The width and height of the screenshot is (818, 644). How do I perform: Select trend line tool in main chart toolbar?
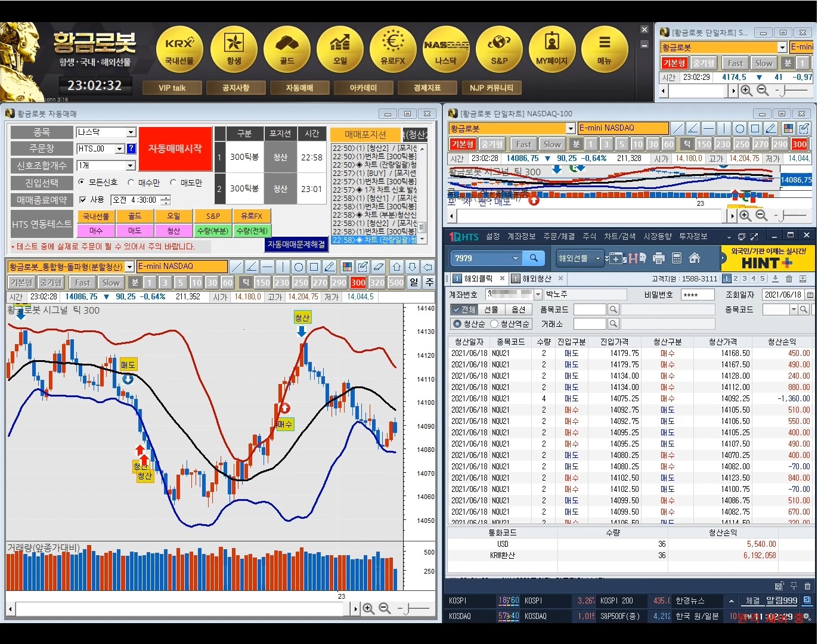point(237,267)
